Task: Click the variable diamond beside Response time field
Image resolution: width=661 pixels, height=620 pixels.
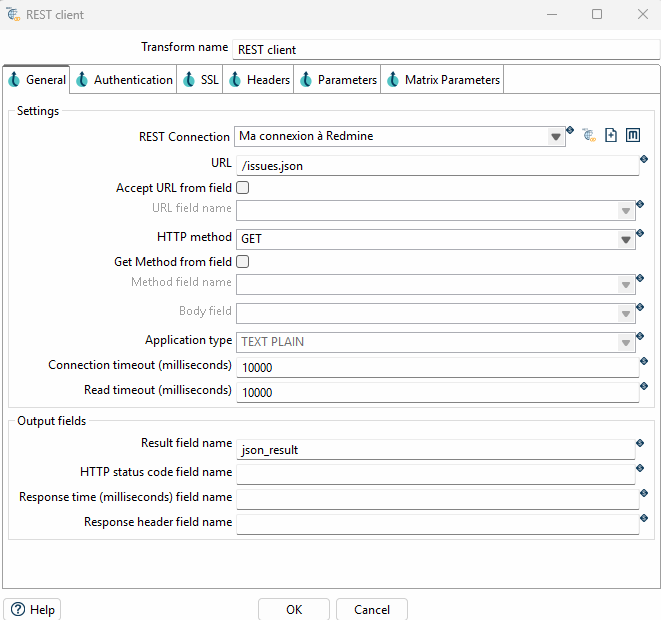Action: [644, 493]
